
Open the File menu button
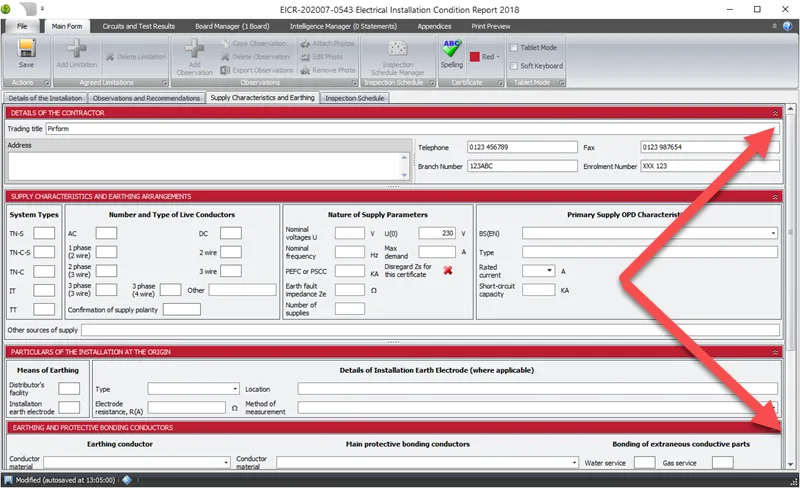(x=21, y=26)
